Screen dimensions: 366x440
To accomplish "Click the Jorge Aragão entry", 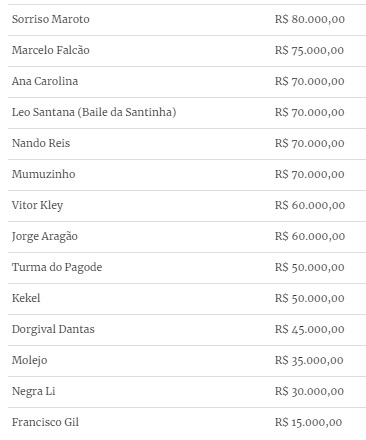I will click(45, 237).
